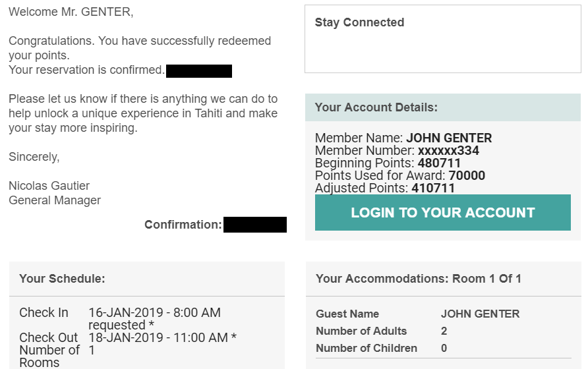This screenshot has width=588, height=369.
Task: Click the Number of Rooms label
Action: tap(49, 356)
